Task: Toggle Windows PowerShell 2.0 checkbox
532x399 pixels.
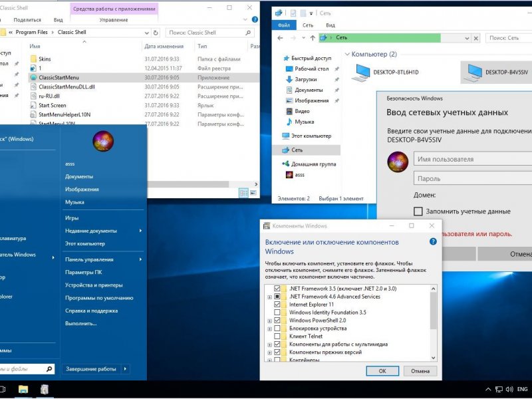Action: point(277,321)
